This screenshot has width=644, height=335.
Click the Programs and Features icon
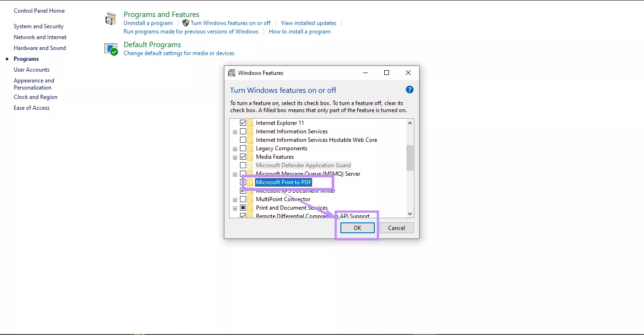click(111, 19)
